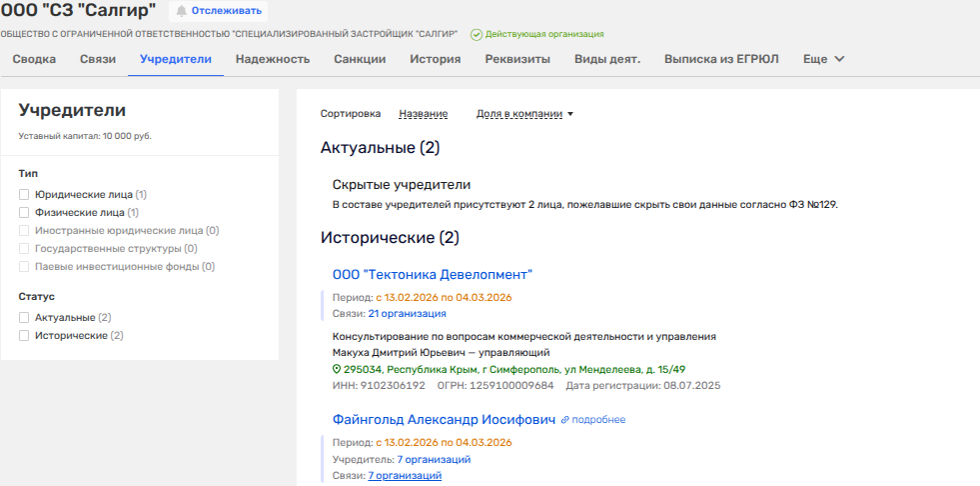This screenshot has height=486, width=980.
Task: Open the Санкции tab
Action: coord(360,59)
